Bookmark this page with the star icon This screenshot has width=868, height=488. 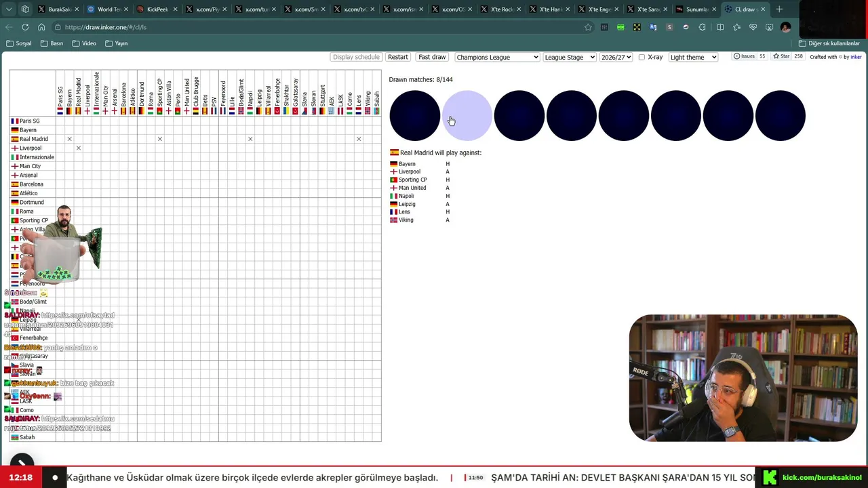click(x=588, y=27)
